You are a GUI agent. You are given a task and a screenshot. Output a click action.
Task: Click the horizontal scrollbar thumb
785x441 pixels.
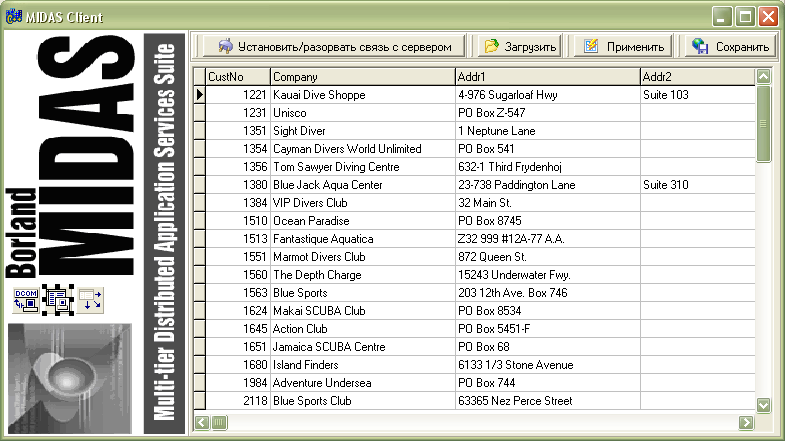tap(219, 422)
